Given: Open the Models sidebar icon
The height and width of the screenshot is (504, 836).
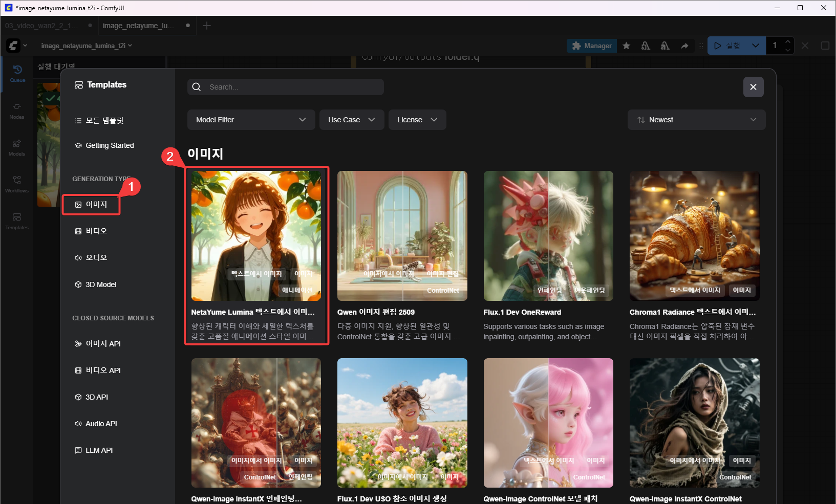Looking at the screenshot, I should click(17, 147).
